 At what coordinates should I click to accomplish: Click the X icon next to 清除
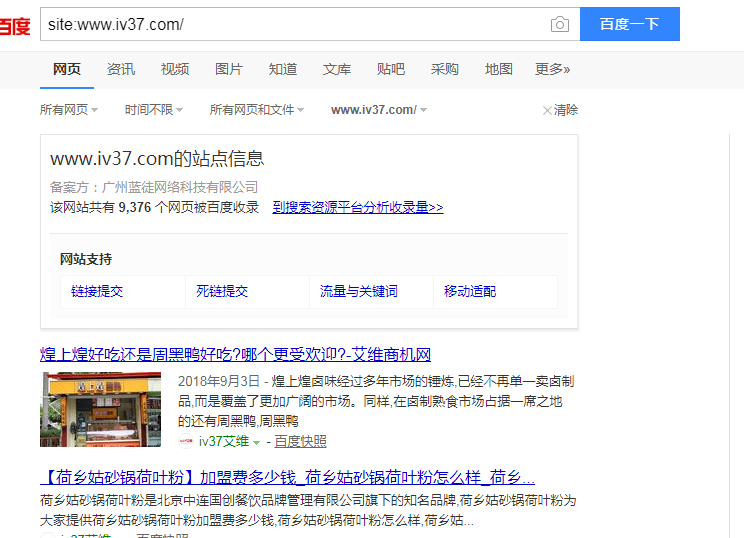(547, 111)
